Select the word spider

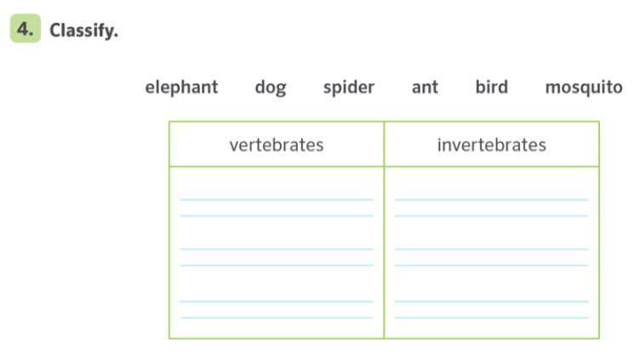349,88
